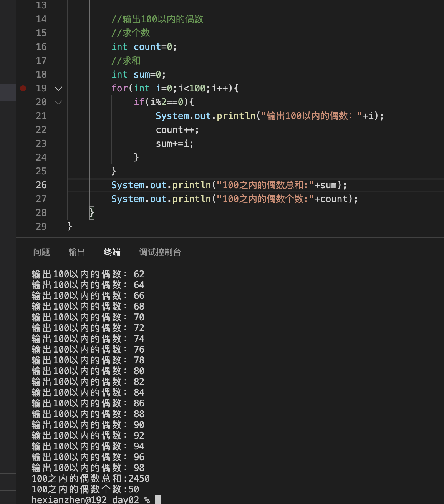Viewport: 444px width, 504px height.
Task: Place cursor on int count=0 line
Action: [144, 47]
